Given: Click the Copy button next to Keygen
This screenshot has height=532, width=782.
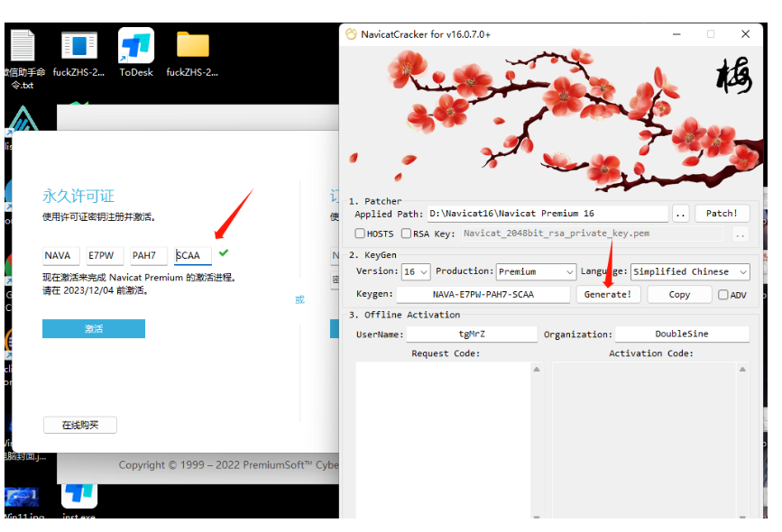Looking at the screenshot, I should click(679, 295).
